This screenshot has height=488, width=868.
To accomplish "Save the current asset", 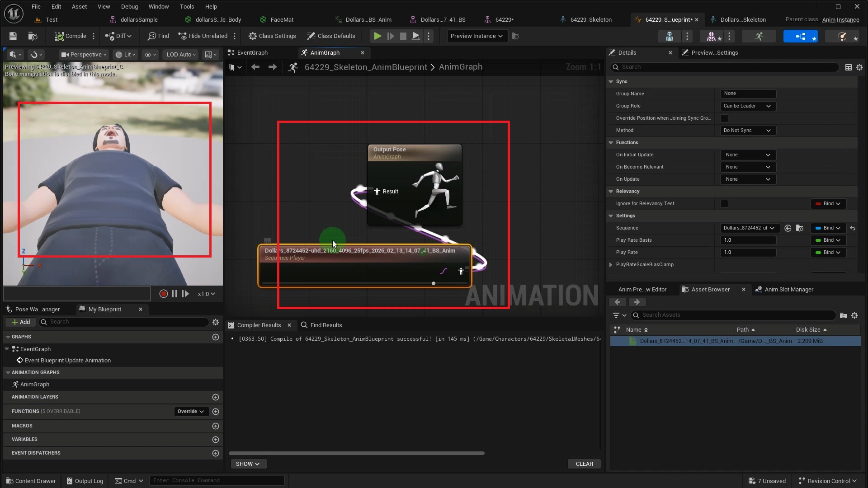I will tap(12, 36).
